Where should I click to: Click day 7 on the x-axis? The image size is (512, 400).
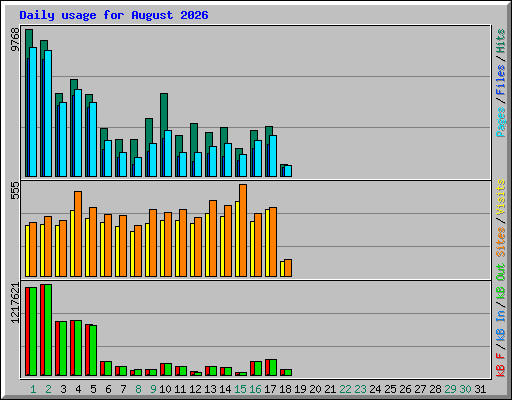123,389
